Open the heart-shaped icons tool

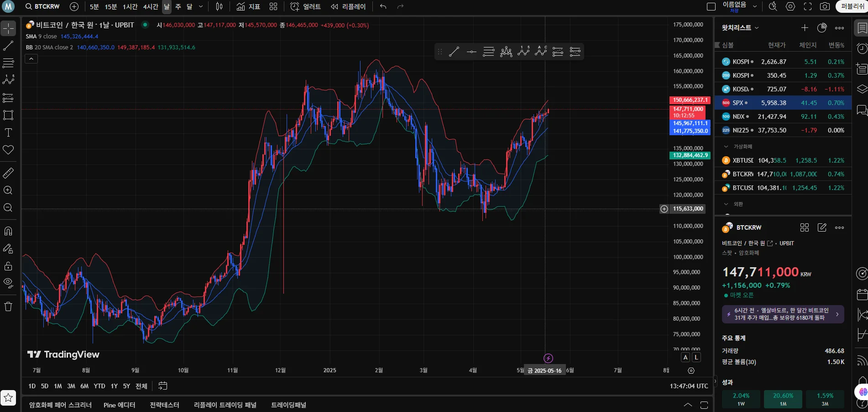[x=8, y=150]
